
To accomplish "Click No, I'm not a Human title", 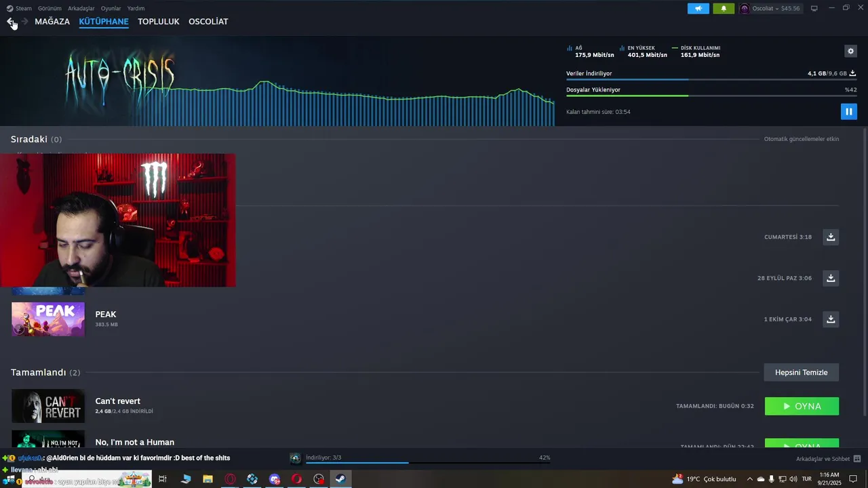I will pos(135,442).
